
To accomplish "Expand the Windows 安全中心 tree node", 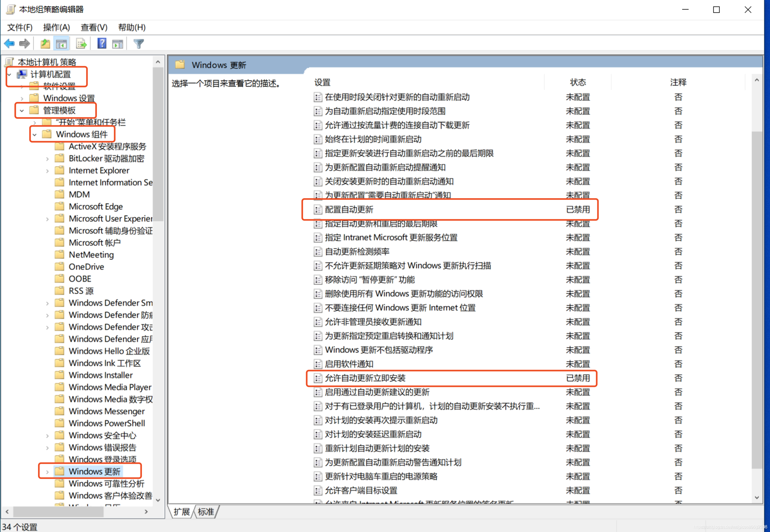I will tap(47, 436).
